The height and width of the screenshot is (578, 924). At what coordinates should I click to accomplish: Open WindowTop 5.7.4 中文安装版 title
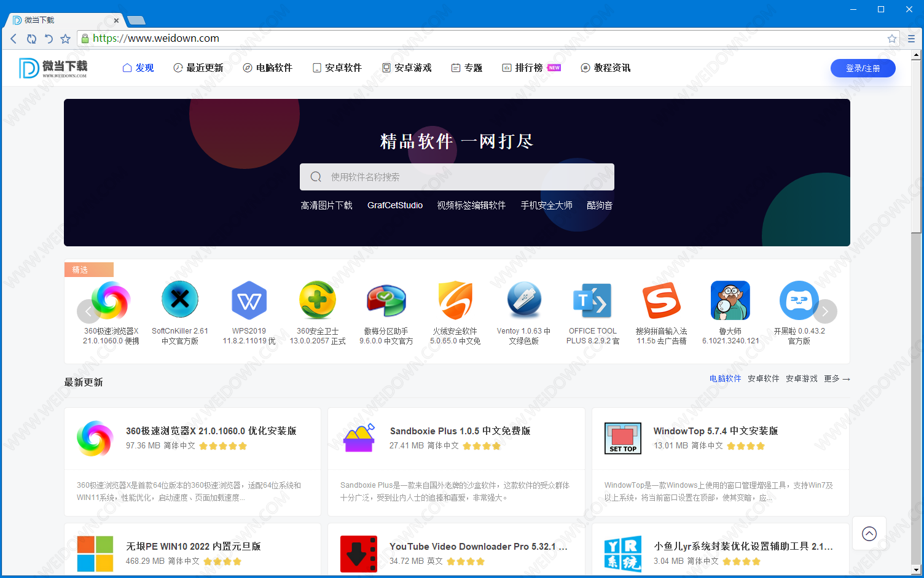(x=716, y=431)
